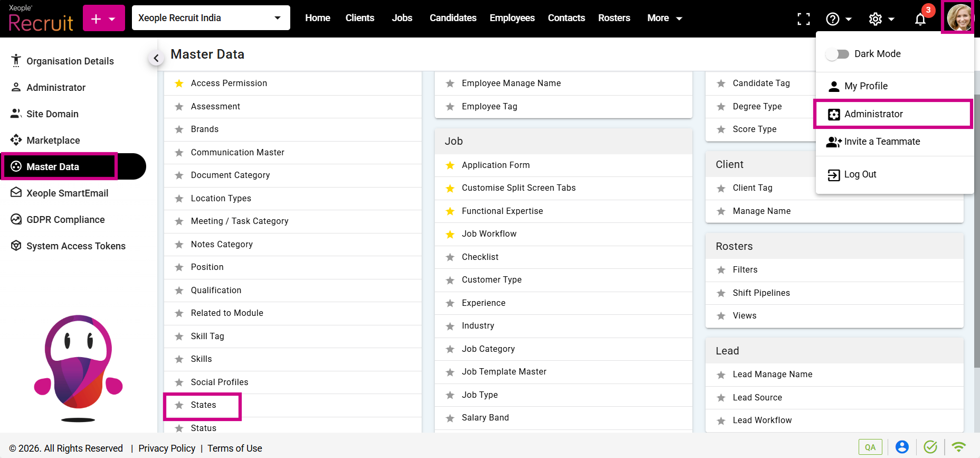The image size is (980, 458).
Task: Click the wifi connectivity status icon
Action: pos(958,447)
